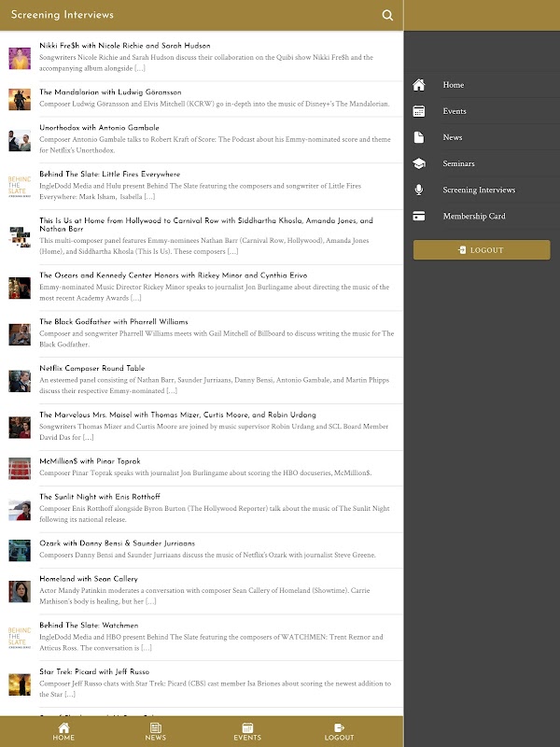This screenshot has width=560, height=747.
Task: Open The Black Godfather with Pharrell Williams
Action: pos(202,333)
